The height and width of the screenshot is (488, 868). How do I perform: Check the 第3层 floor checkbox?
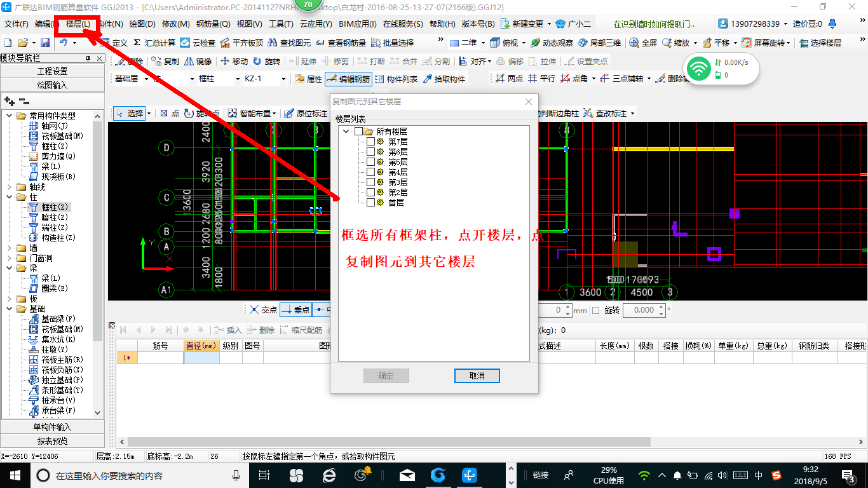(370, 182)
